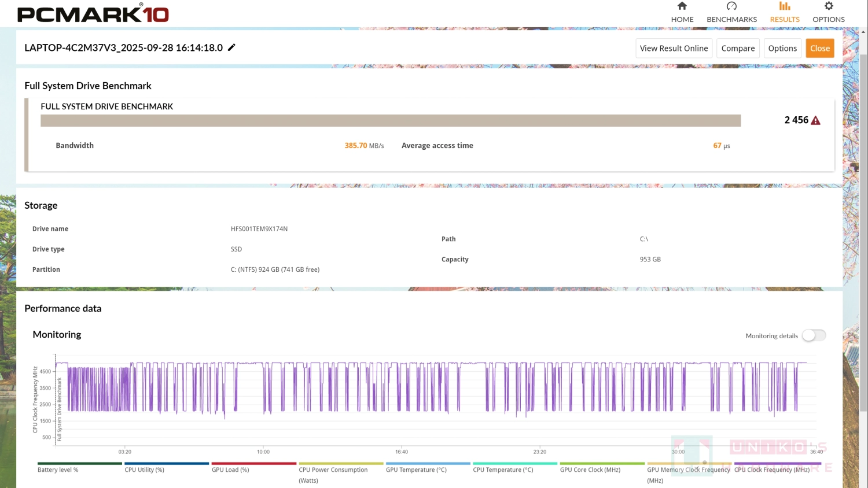Click the partition value C: (NTFS) 924 GB
This screenshot has width=868, height=488.
(275, 269)
